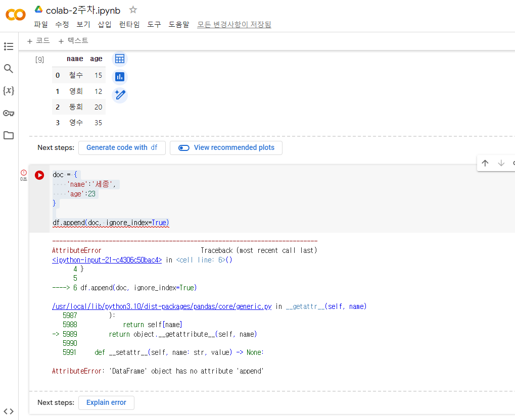The width and height of the screenshot is (515, 420).
Task: Open the ipython-input-21 traceback link
Action: pyautogui.click(x=107, y=260)
